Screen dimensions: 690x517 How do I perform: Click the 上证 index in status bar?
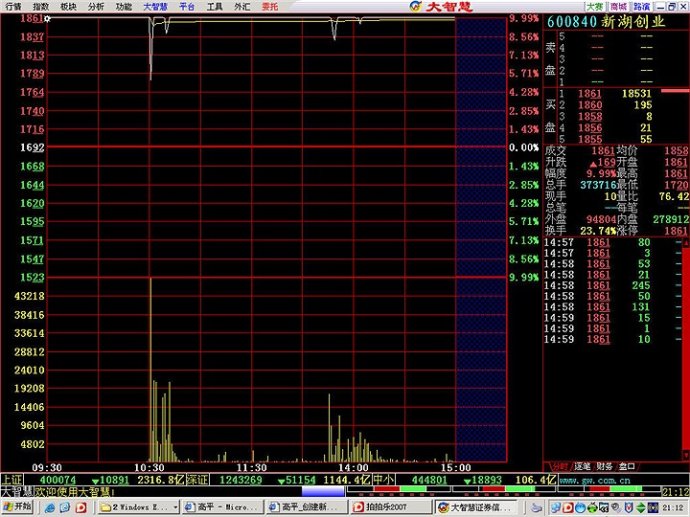pos(12,480)
